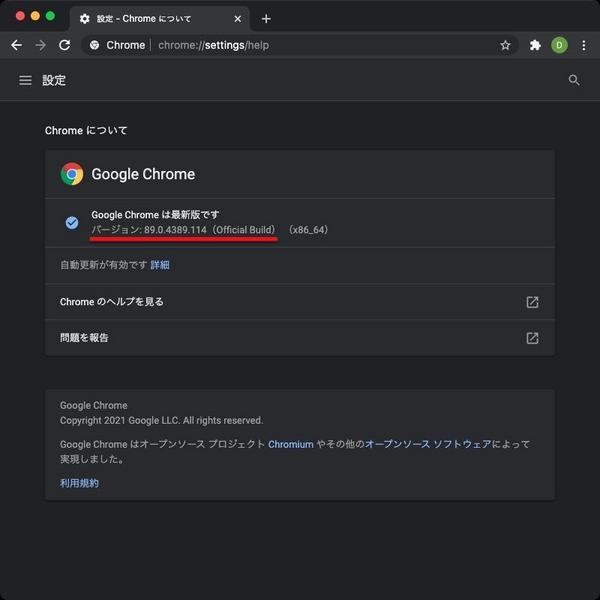Click the Google Chrome は最新版です status text
Viewport: 600px width, 600px height.
(155, 215)
